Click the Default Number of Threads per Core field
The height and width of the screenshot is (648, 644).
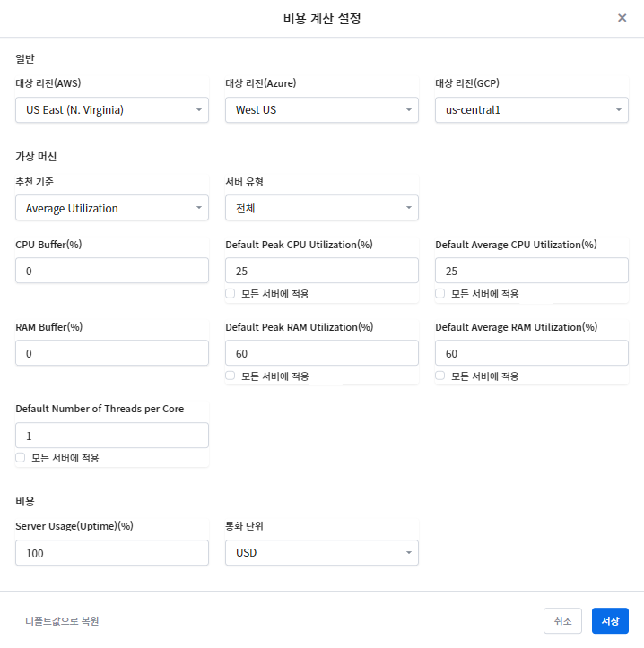click(112, 436)
